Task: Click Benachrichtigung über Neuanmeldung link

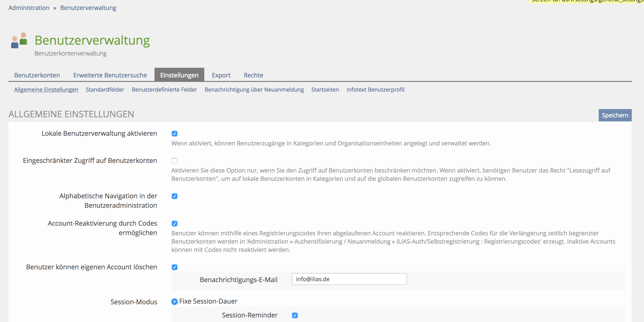Action: coord(254,89)
